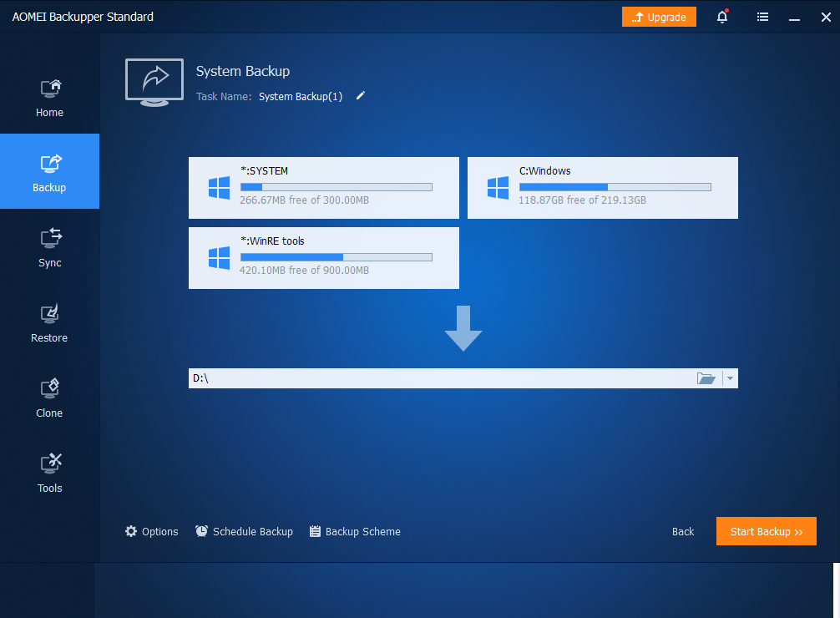Open the main menu list icon
Image resolution: width=840 pixels, height=618 pixels.
tap(762, 17)
